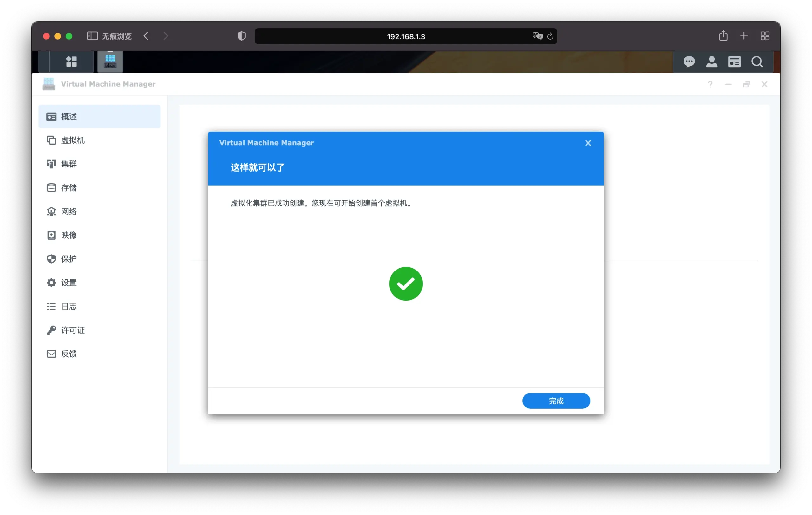Viewport: 812px width, 515px height.
Task: Click the Safari share icon
Action: click(723, 36)
